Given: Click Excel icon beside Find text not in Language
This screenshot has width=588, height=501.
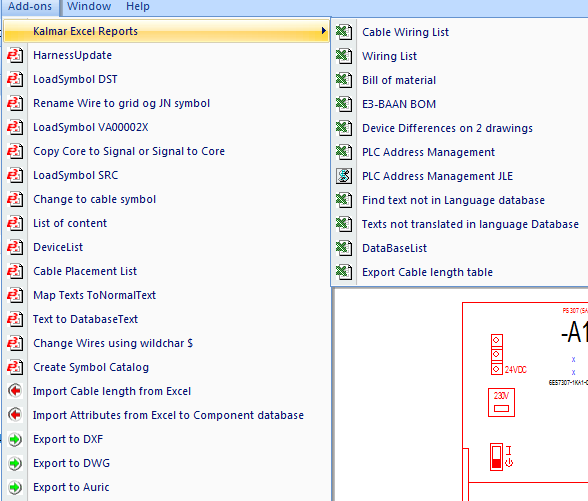Looking at the screenshot, I should [x=344, y=200].
